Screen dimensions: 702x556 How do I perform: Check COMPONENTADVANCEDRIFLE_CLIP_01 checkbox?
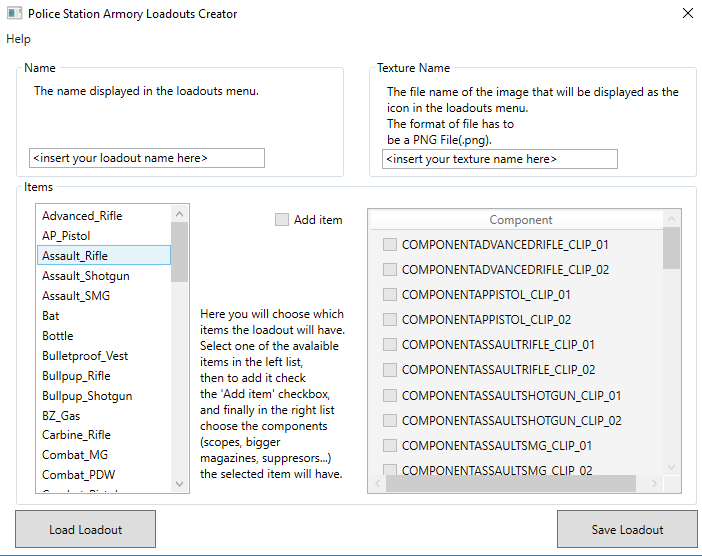[390, 245]
